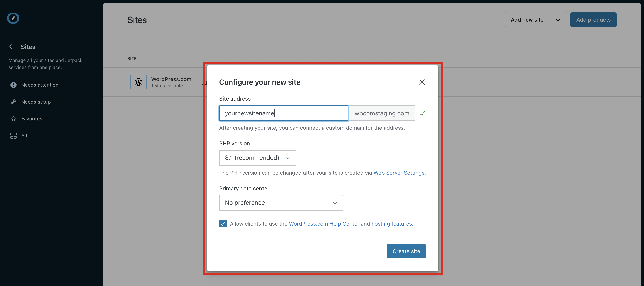Click the Add products button
The height and width of the screenshot is (286, 644).
coord(593,19)
